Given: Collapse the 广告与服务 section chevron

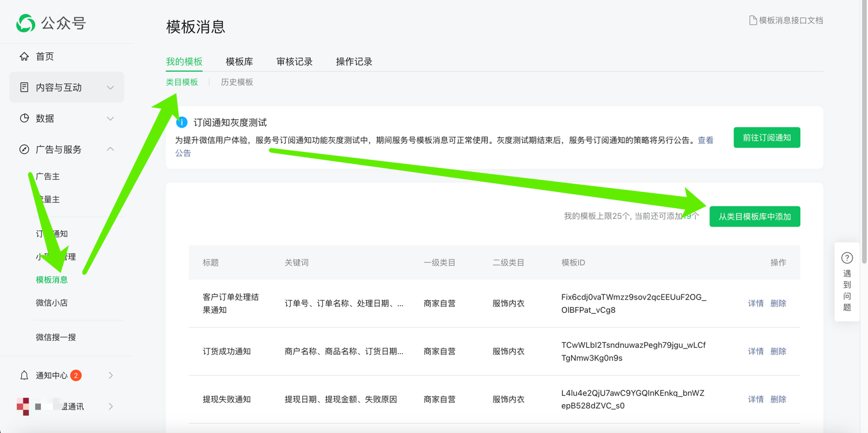Looking at the screenshot, I should click(x=110, y=150).
